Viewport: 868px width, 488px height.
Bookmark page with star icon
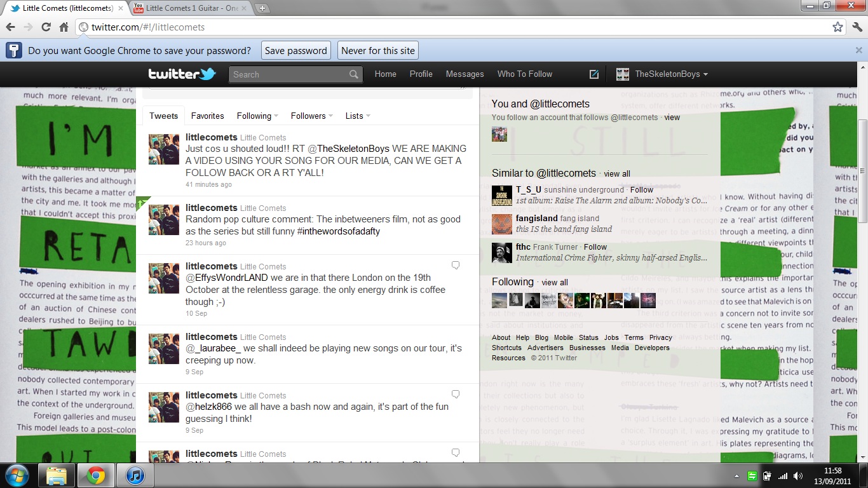point(838,27)
